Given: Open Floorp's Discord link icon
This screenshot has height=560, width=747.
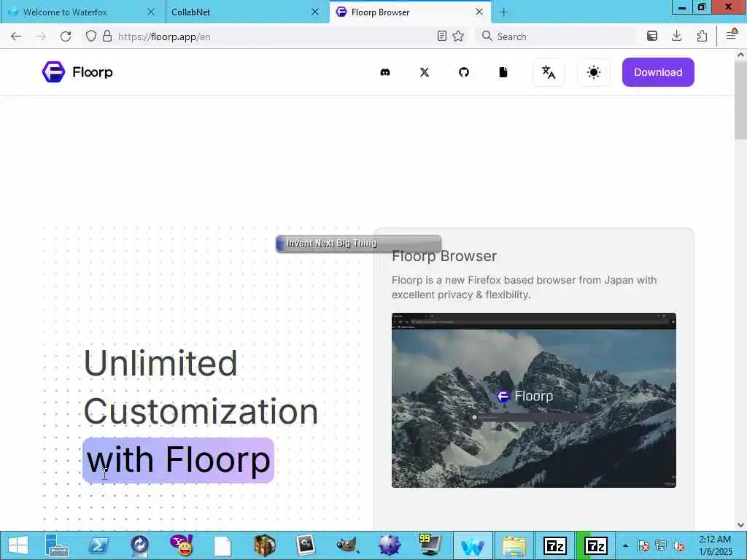Looking at the screenshot, I should tap(385, 72).
